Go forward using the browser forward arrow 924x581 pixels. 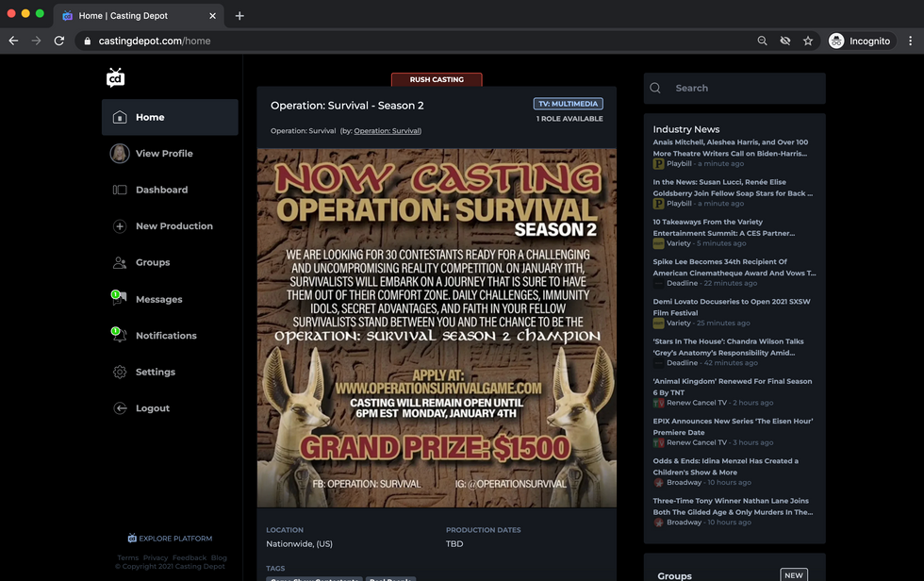[x=37, y=41]
